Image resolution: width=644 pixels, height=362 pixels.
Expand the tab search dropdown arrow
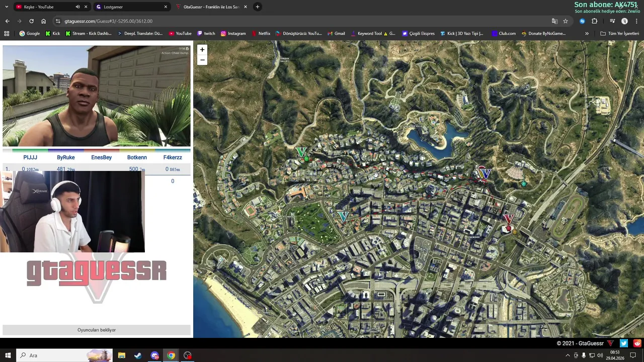click(x=6, y=7)
